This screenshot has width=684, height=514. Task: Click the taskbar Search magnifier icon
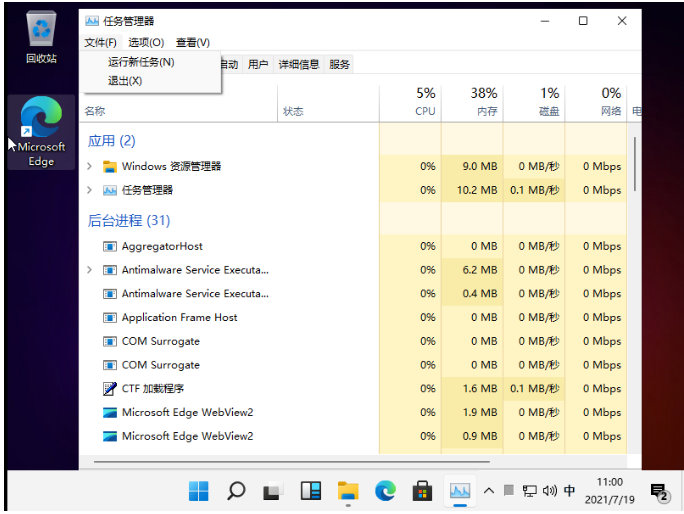click(x=236, y=491)
